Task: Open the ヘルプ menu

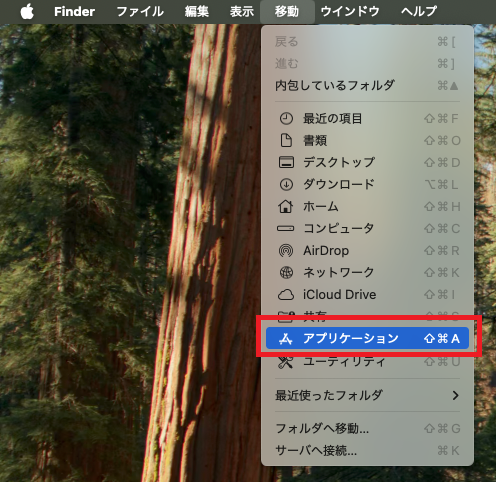Action: tap(419, 12)
